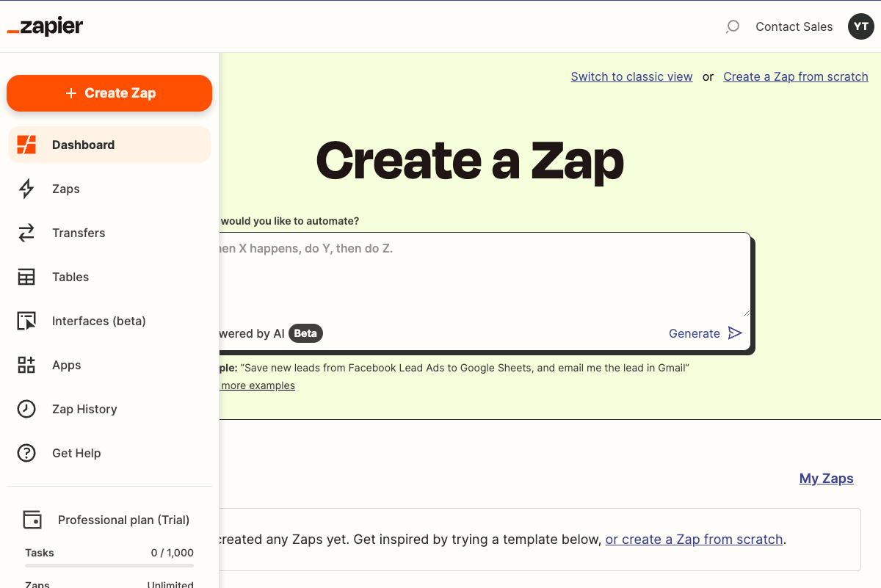Click the Beta badge
The width and height of the screenshot is (881, 588).
tap(305, 333)
